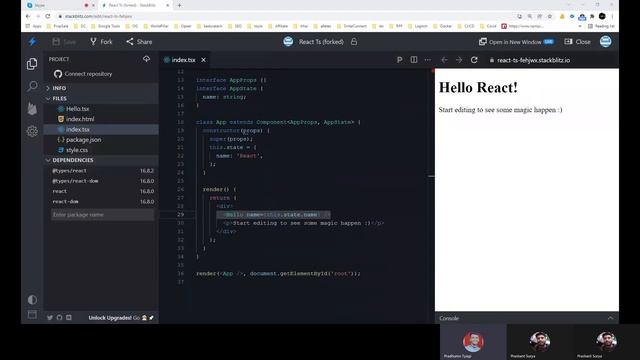The image size is (640, 360).
Task: Split the editor with the split icon
Action: click(x=414, y=60)
